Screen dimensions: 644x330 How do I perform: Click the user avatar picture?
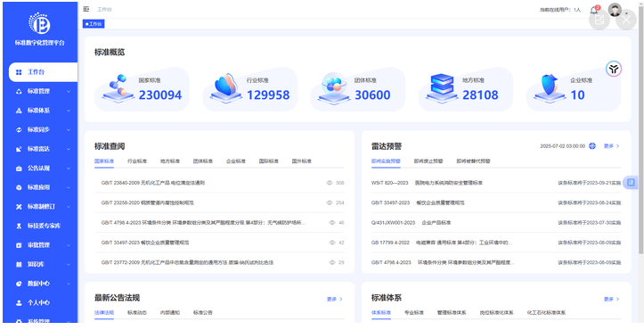point(615,10)
